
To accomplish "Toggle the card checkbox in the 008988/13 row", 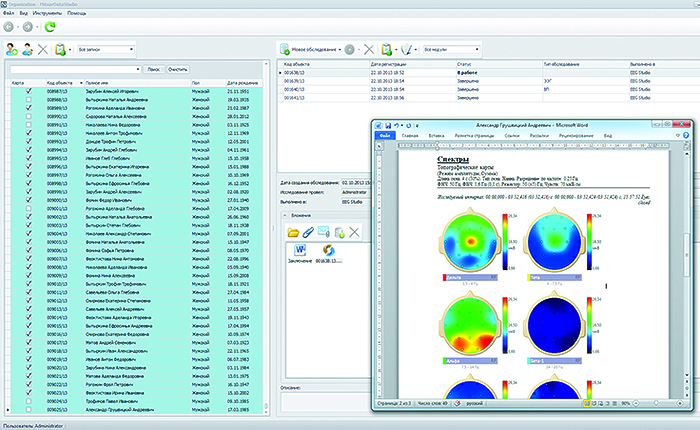I will pyautogui.click(x=28, y=98).
